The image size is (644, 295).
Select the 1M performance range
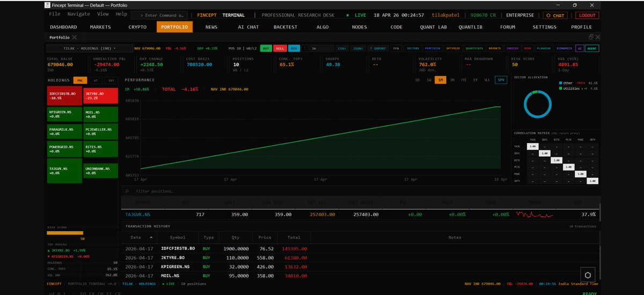click(440, 80)
